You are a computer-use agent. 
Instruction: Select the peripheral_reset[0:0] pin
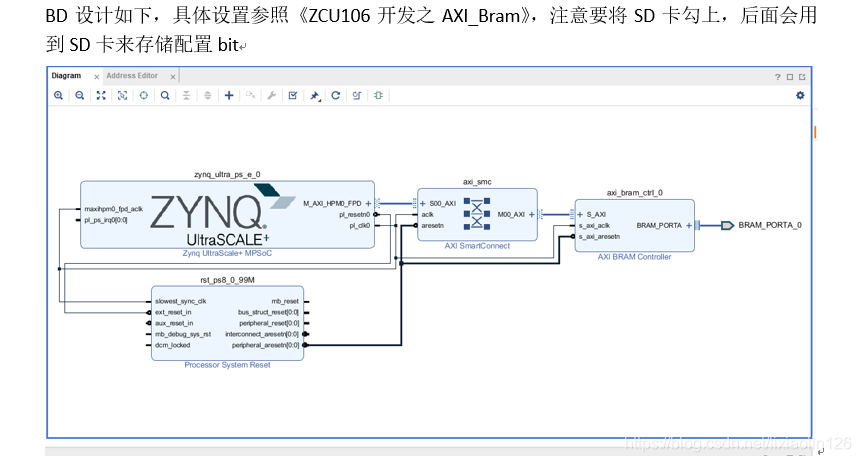pyautogui.click(x=269, y=323)
